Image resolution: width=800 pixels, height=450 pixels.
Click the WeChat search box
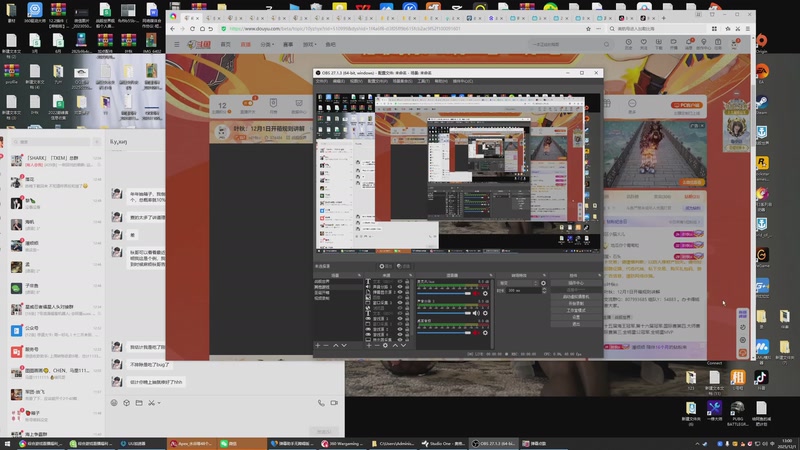tap(52, 142)
